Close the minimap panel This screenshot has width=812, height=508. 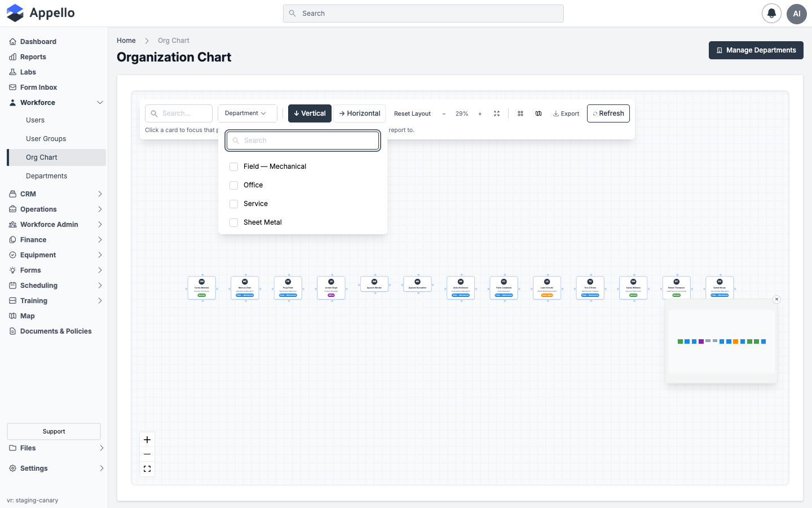[776, 299]
